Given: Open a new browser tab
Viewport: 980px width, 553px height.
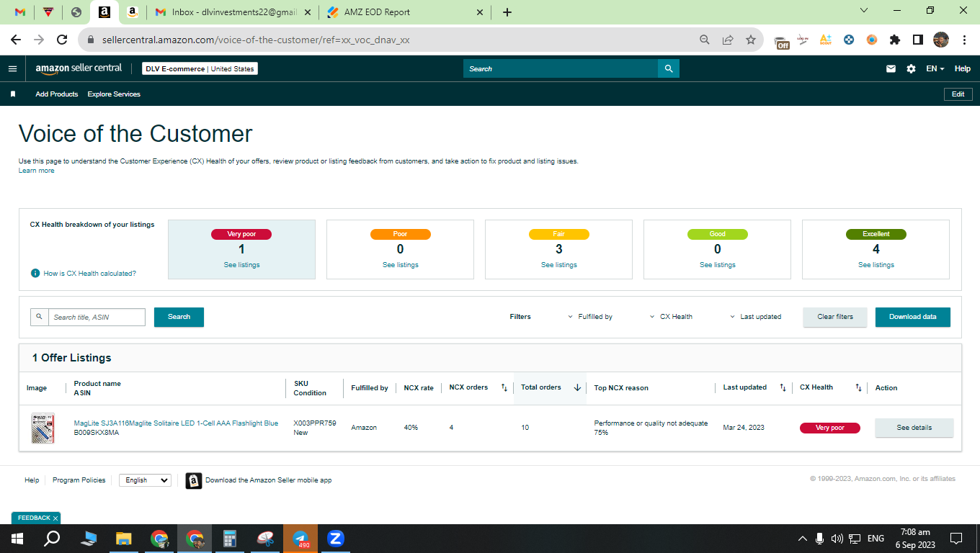Looking at the screenshot, I should (507, 12).
